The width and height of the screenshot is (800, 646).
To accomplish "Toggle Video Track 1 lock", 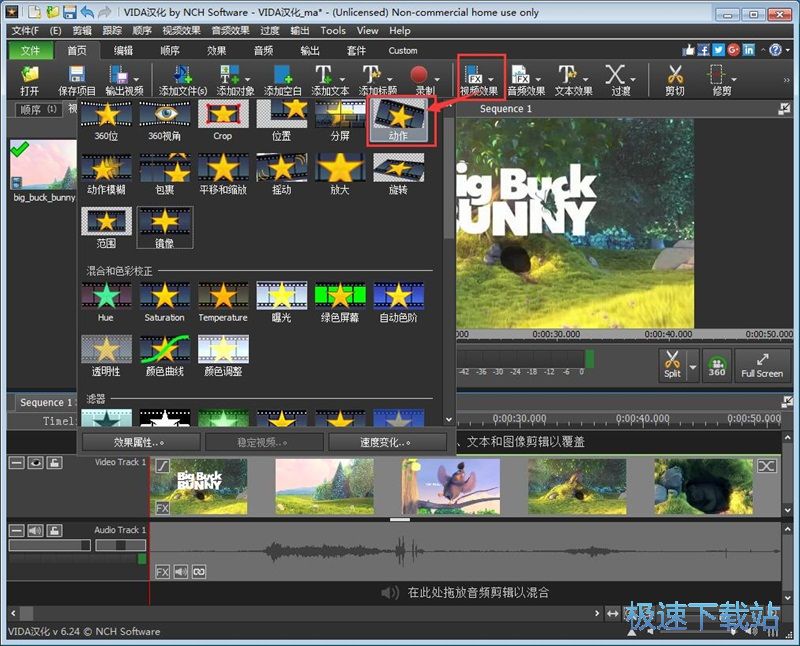I will point(55,463).
